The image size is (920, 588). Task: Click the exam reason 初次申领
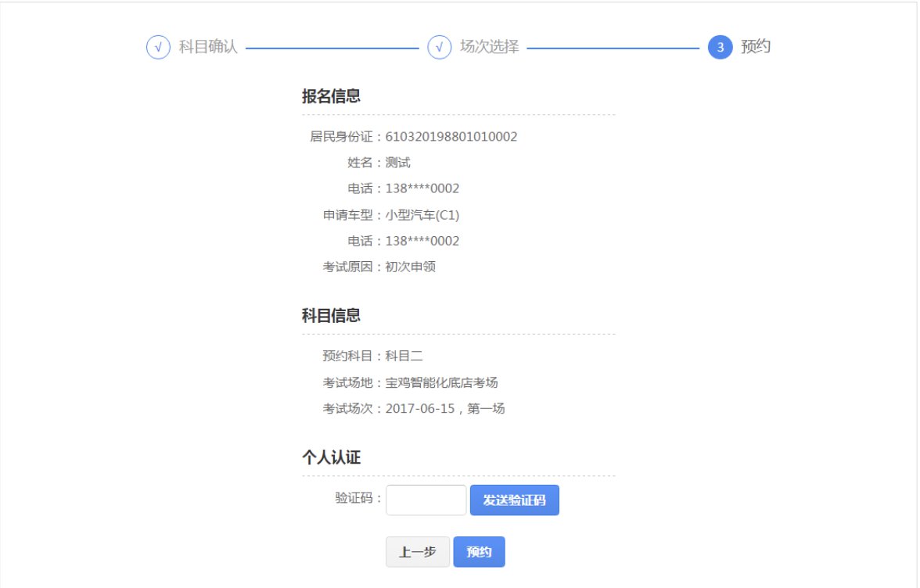pyautogui.click(x=411, y=267)
